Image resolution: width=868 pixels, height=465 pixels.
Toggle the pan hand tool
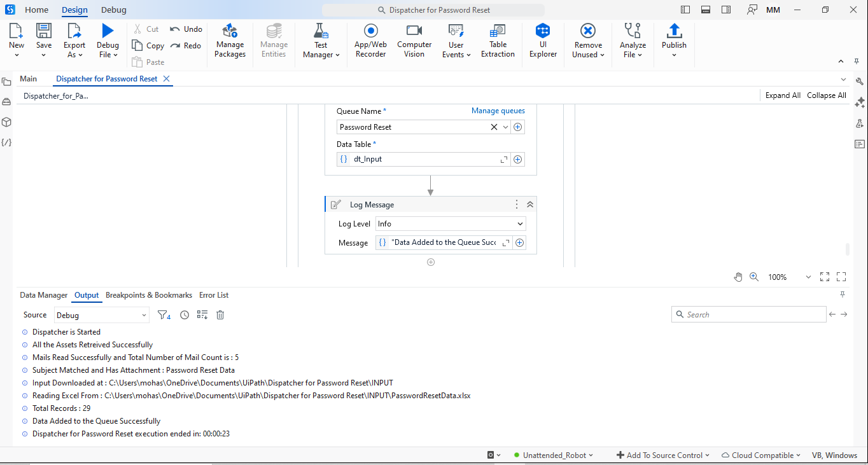738,277
